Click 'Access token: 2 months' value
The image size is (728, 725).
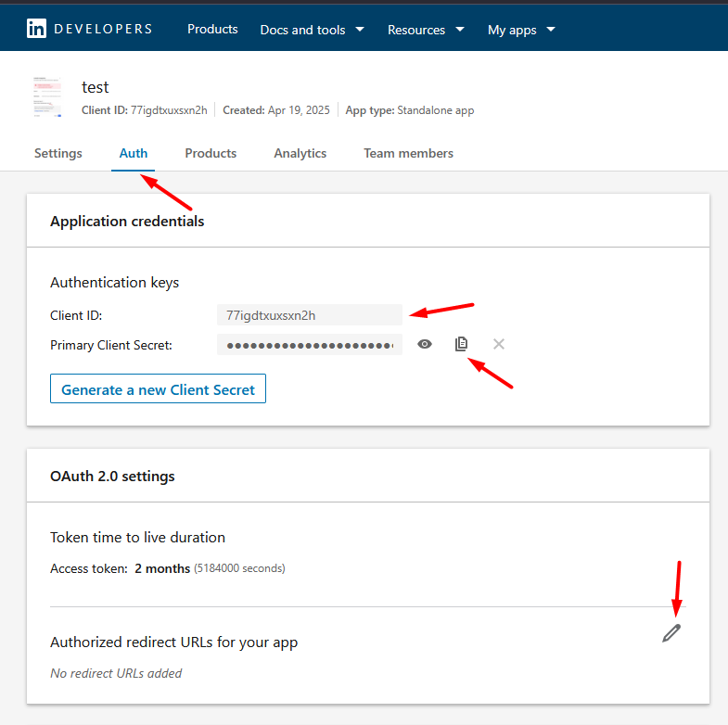point(121,568)
